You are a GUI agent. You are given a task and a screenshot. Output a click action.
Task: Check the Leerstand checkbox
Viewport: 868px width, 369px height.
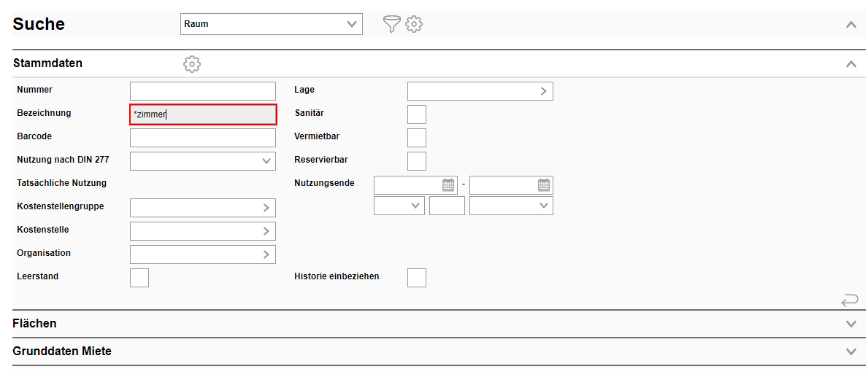pos(139,278)
